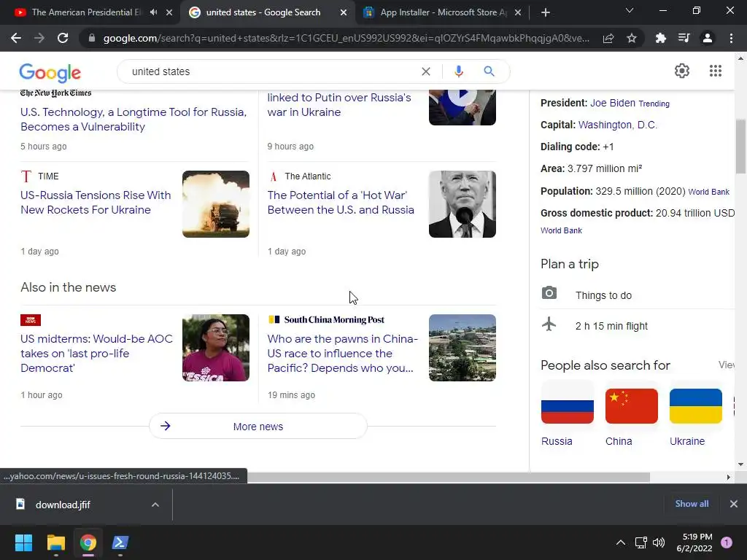Open File Explorer from taskbar
Viewport: 747px width, 560px height.
55,542
